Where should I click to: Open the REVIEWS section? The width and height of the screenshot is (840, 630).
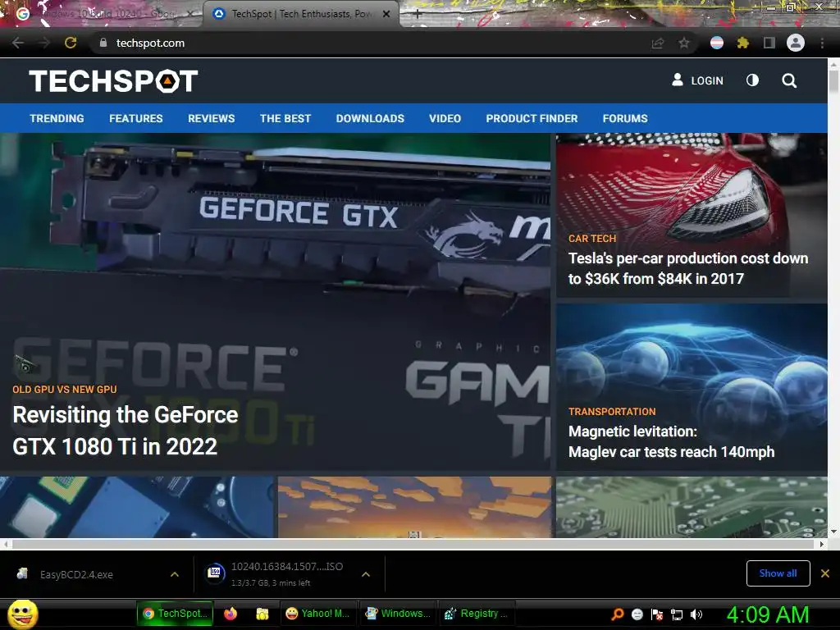211,118
